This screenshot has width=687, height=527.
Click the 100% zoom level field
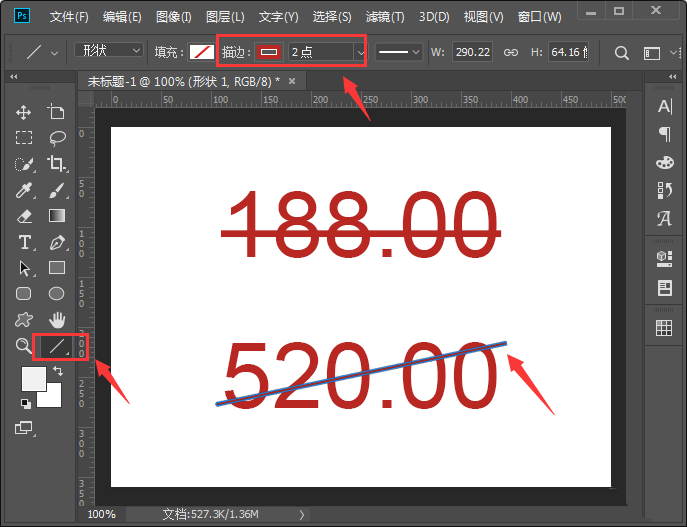tap(102, 514)
